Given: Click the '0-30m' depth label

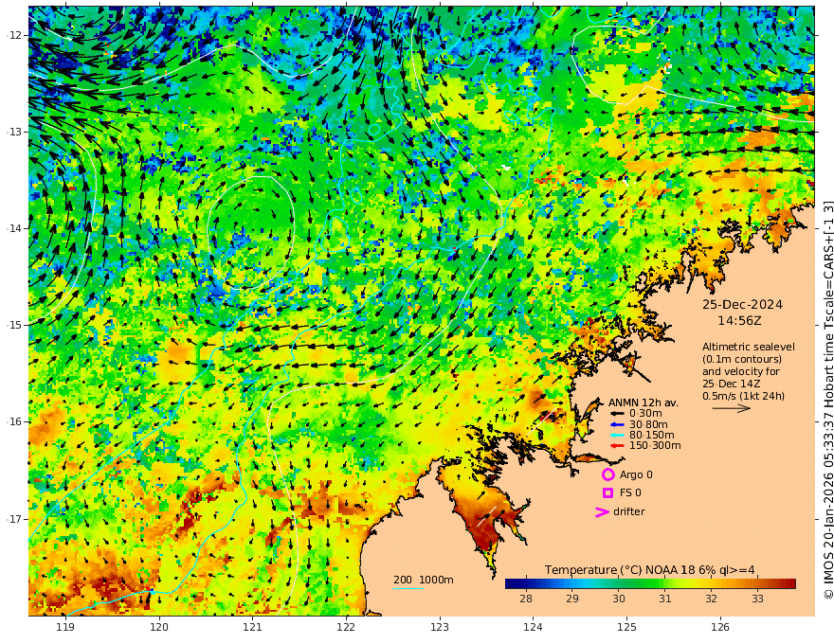Looking at the screenshot, I should 645,414.
